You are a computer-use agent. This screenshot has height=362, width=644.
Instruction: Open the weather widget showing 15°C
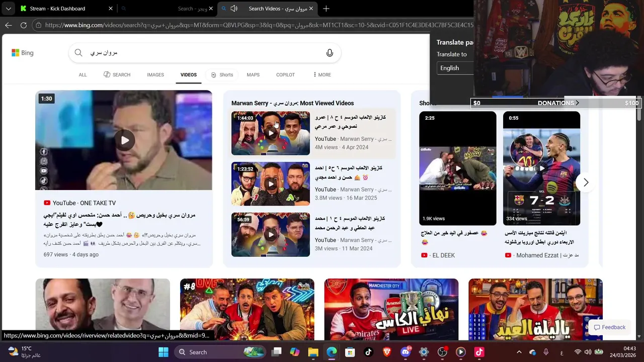pyautogui.click(x=24, y=352)
